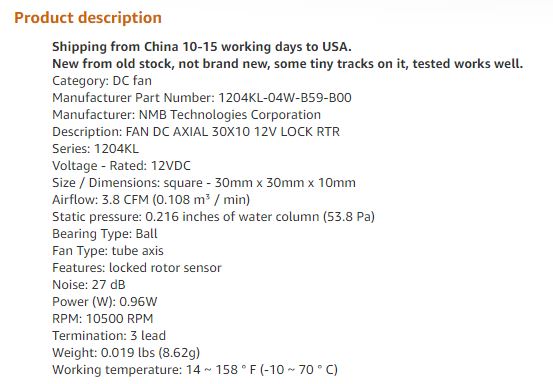Image resolution: width=553 pixels, height=384 pixels.
Task: Click the FAN DC AXIAL description line
Action: pos(196,132)
